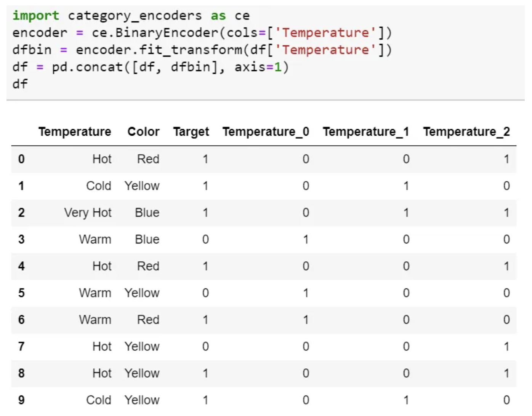Click row index 5 label
Image resolution: width=532 pixels, height=416 pixels.
(x=21, y=293)
